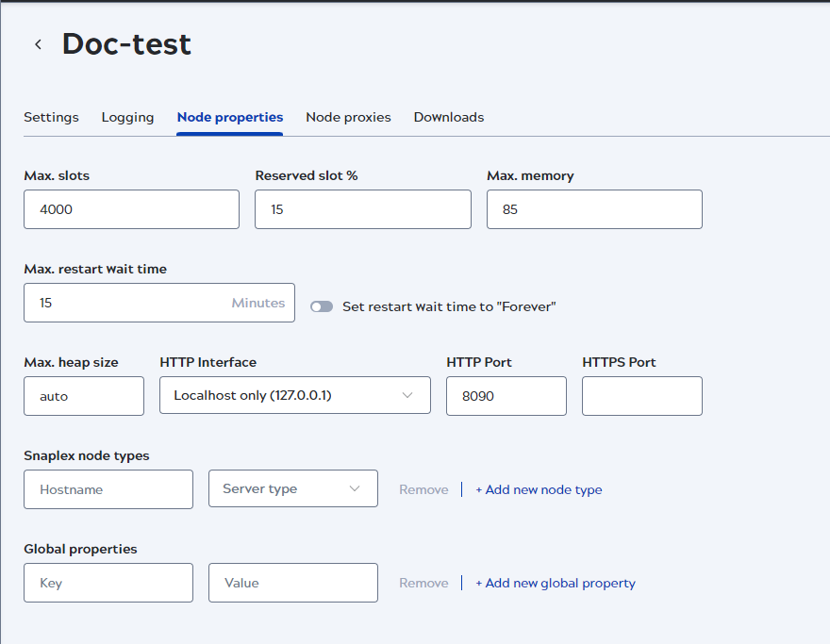Viewport: 830px width, 644px height.
Task: Click the global property Key field
Action: pos(108,583)
